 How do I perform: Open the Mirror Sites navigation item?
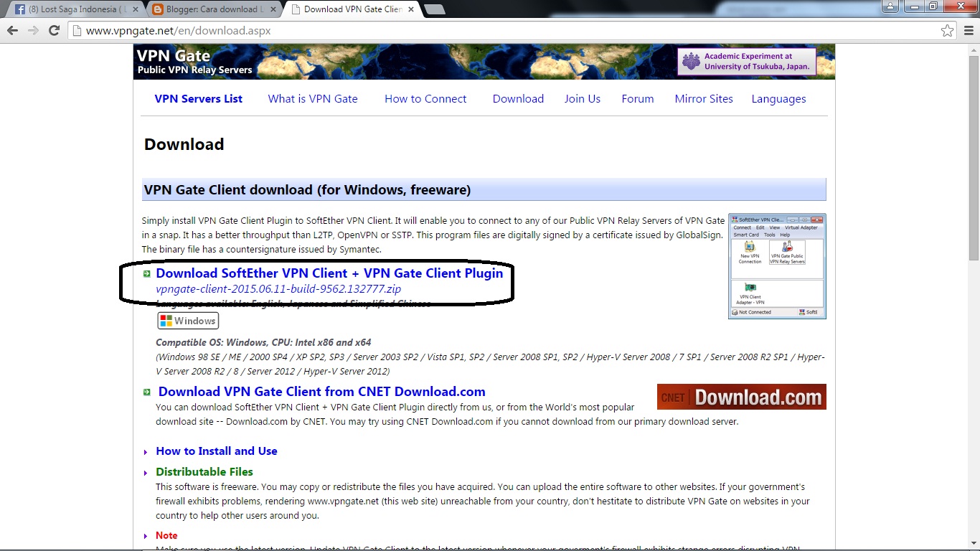point(704,99)
